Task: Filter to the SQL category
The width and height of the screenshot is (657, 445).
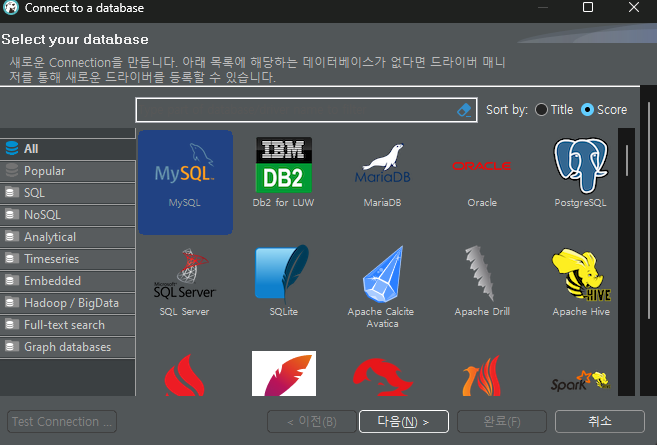Action: 67,193
